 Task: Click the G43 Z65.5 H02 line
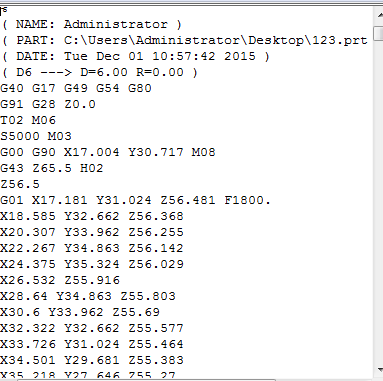tap(52, 168)
